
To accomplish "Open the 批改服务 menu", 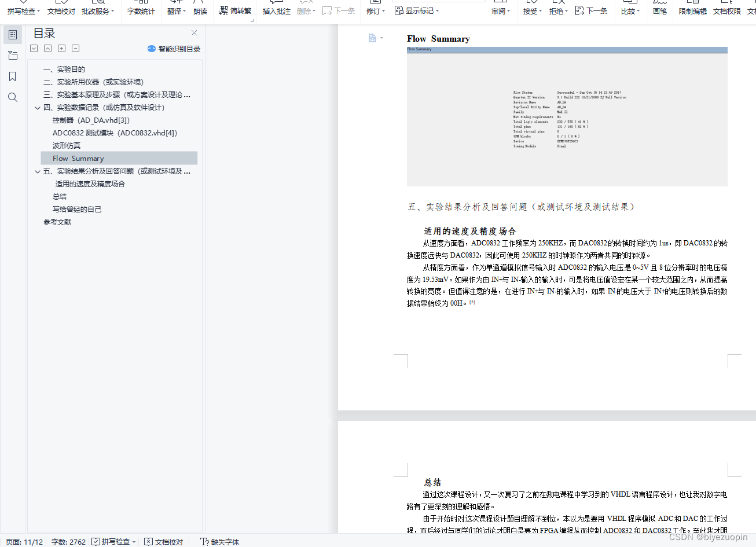I will pos(95,10).
